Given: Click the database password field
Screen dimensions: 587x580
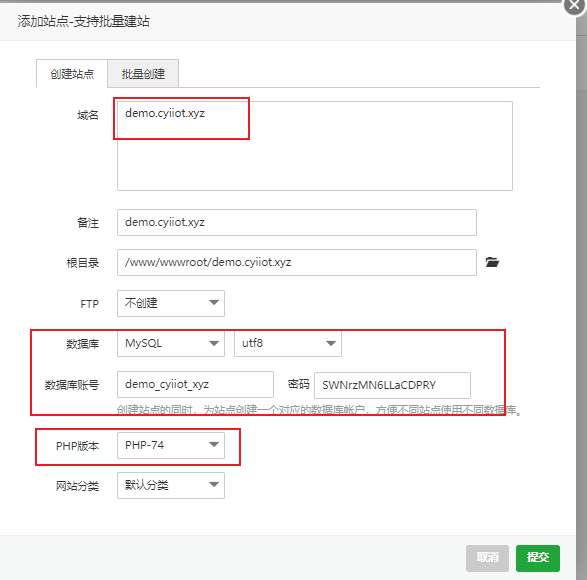Looking at the screenshot, I should click(x=392, y=385).
